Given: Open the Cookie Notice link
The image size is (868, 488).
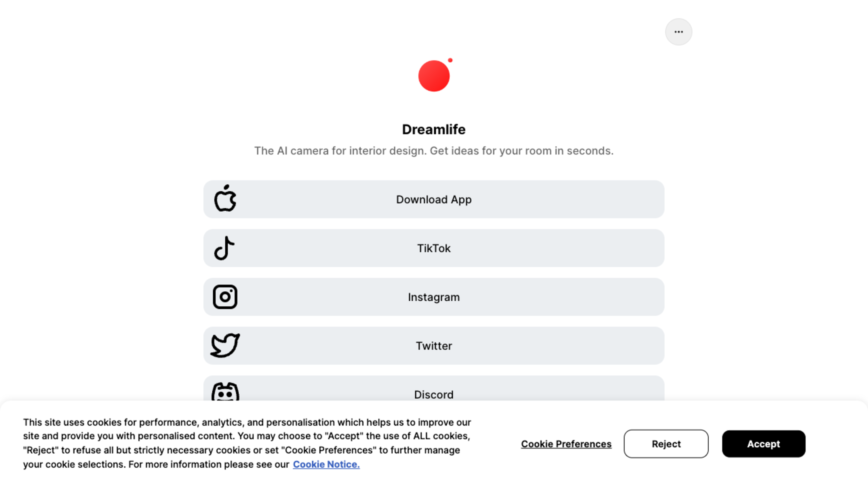Looking at the screenshot, I should tap(326, 465).
